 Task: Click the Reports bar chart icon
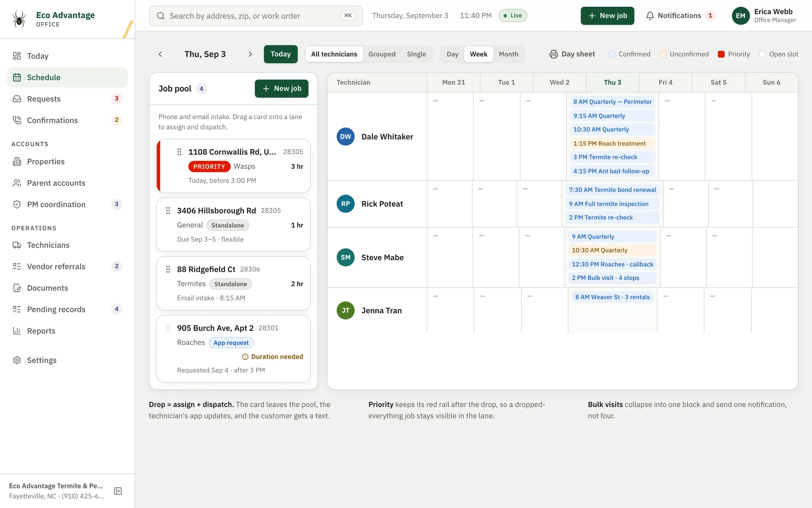pos(17,331)
